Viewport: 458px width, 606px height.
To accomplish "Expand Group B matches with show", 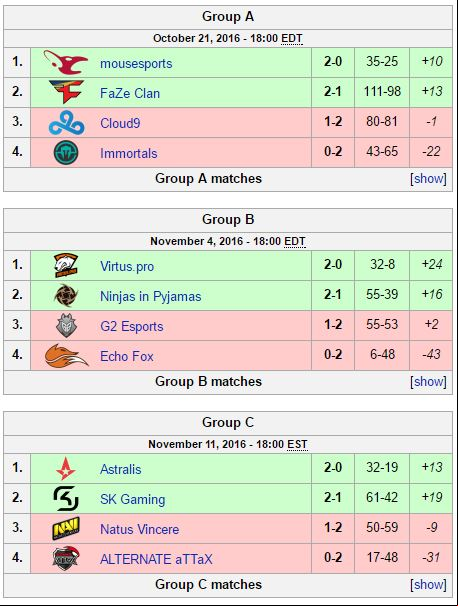I will point(428,381).
